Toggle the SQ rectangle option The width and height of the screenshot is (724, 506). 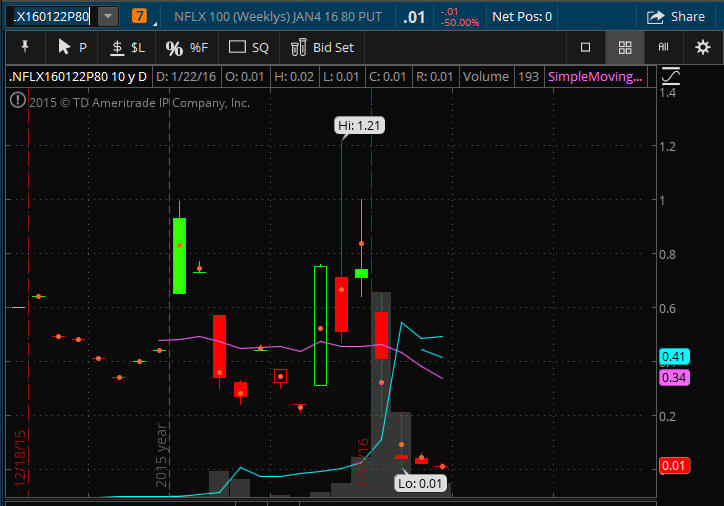[249, 47]
